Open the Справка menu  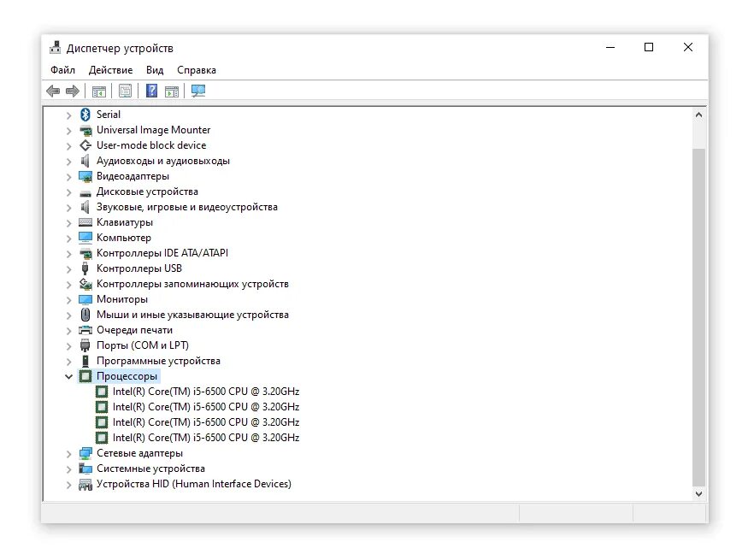[197, 70]
